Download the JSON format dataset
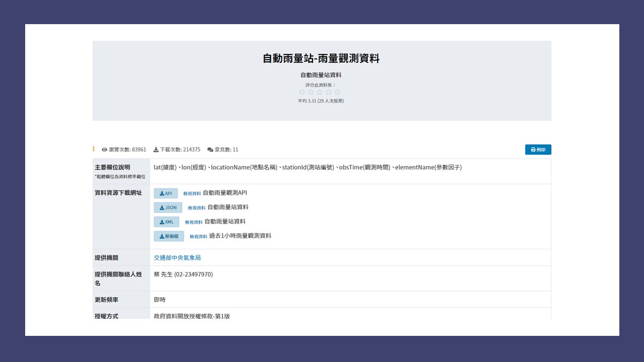This screenshot has height=362, width=644. (x=168, y=207)
